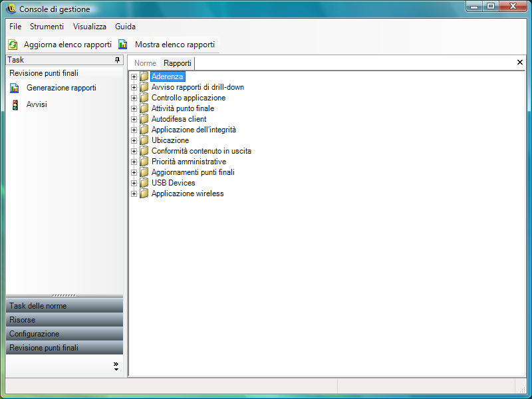The height and width of the screenshot is (399, 532).
Task: Expand the Avviso rapporti di drill-down node
Action: [x=134, y=88]
